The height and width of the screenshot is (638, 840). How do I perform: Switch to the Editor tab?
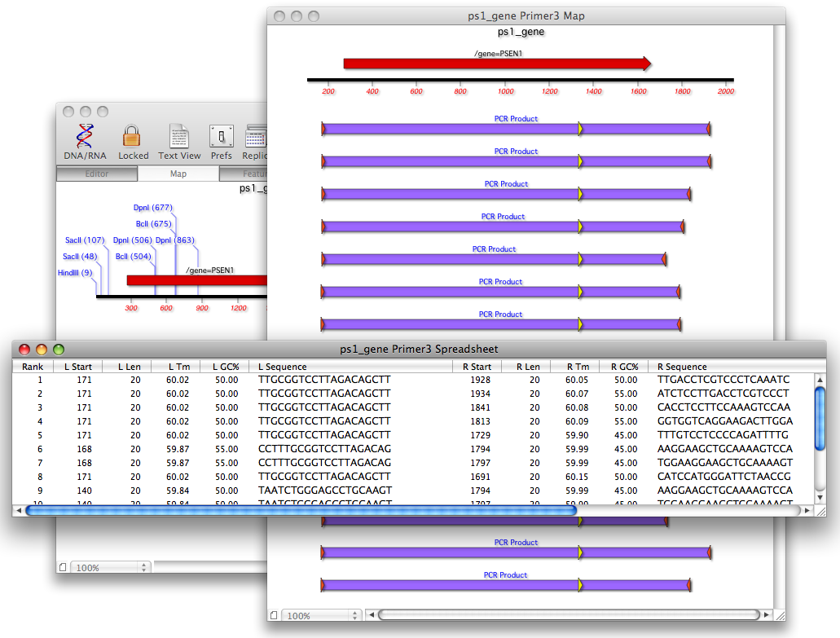click(96, 173)
